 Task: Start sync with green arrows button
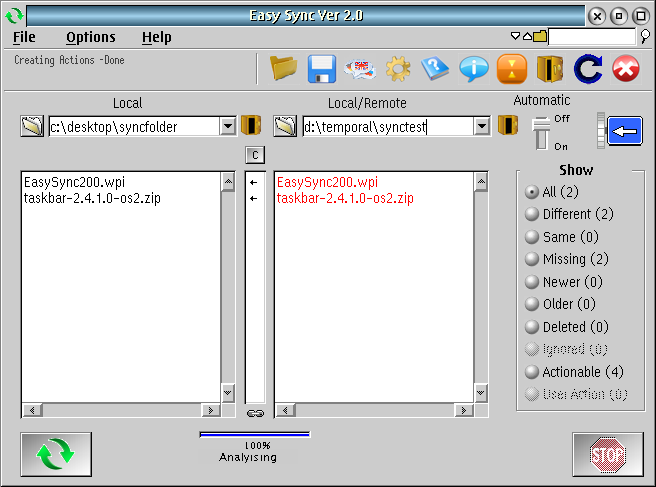click(56, 454)
